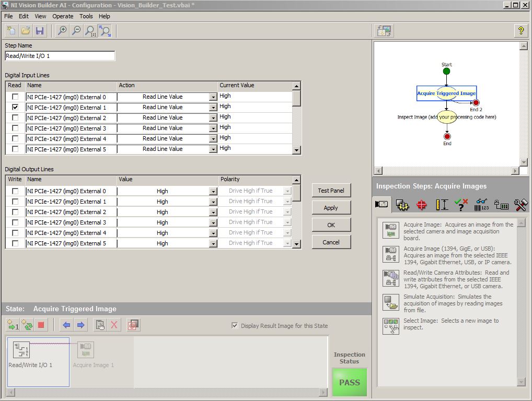Open Action dropdown for input External 5
This screenshot has width=532, height=401.
[x=213, y=149]
